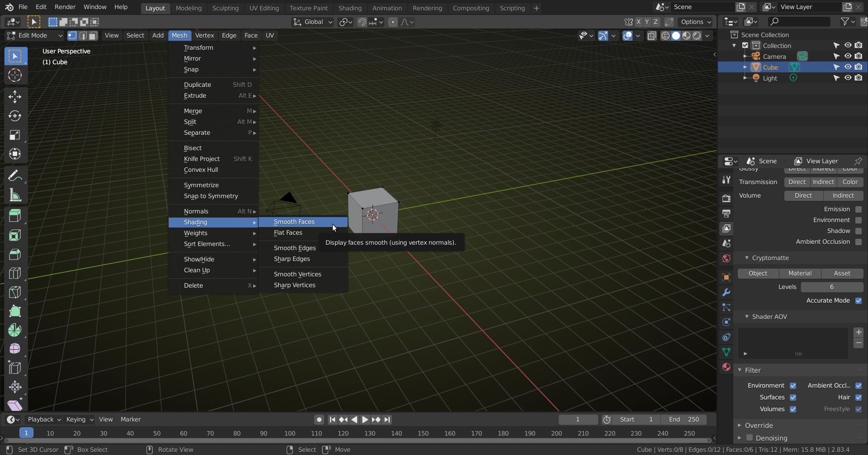Switch to vertex select mode
This screenshot has width=868, height=455.
(x=72, y=36)
